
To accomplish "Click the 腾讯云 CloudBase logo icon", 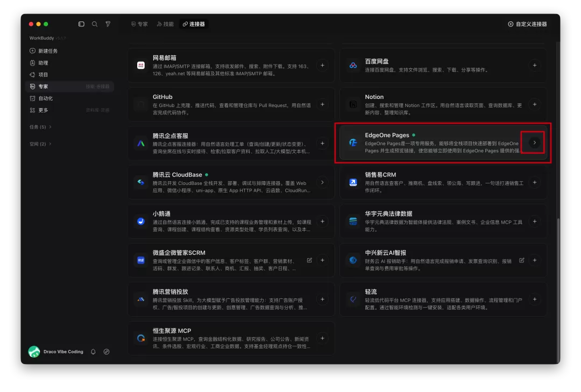I will (141, 182).
